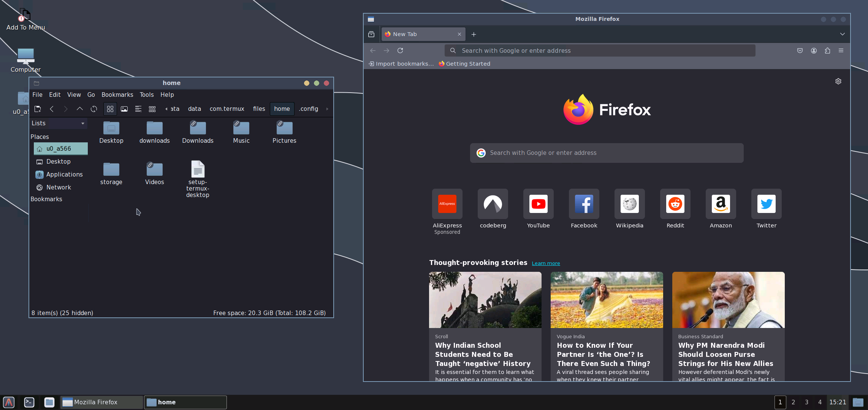
Task: Expand the Lists side pane dropdown
Action: tap(82, 123)
